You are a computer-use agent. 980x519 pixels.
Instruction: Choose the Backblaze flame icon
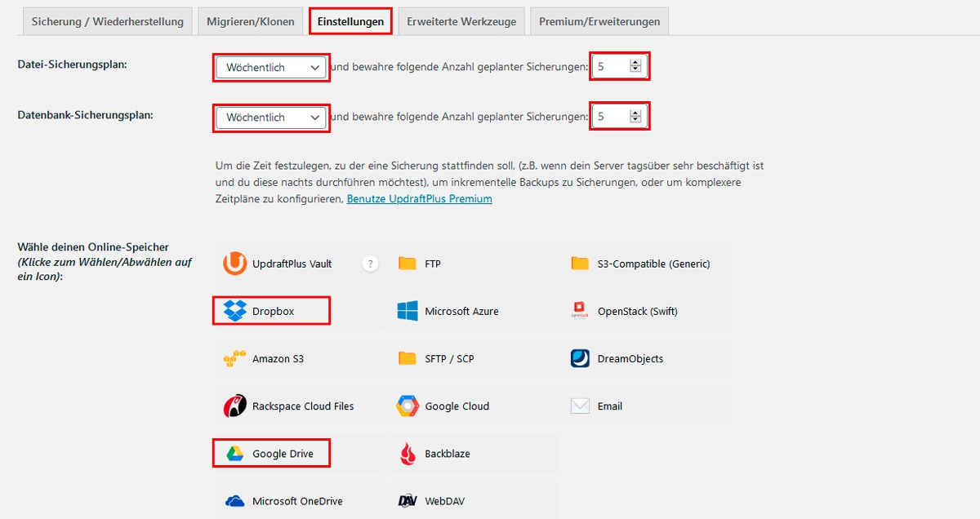coord(408,454)
